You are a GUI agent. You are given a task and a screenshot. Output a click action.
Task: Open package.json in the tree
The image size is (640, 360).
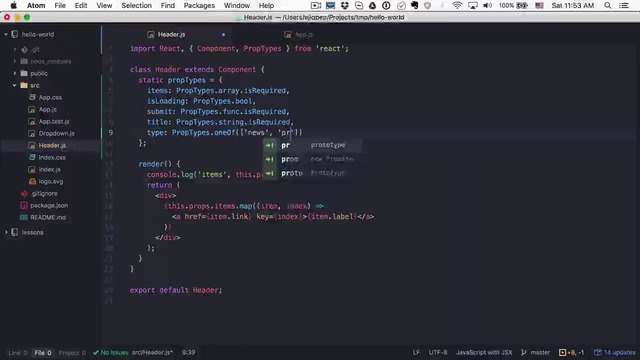point(49,205)
